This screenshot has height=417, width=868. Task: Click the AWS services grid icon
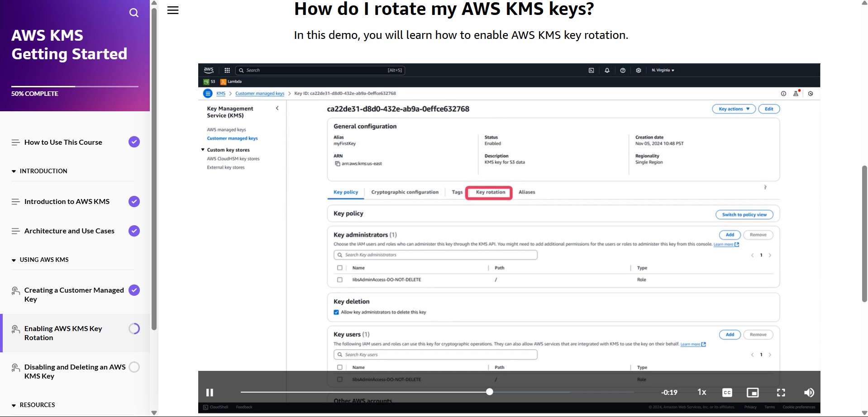tap(227, 70)
